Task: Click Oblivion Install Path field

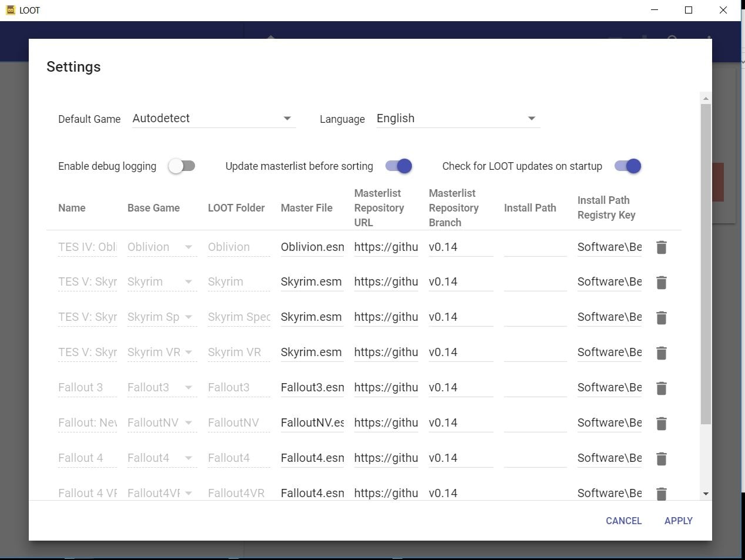Action: coord(535,247)
